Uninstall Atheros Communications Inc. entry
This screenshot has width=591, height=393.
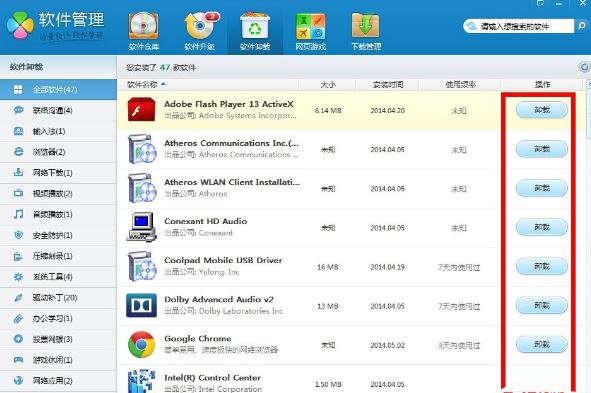542,149
